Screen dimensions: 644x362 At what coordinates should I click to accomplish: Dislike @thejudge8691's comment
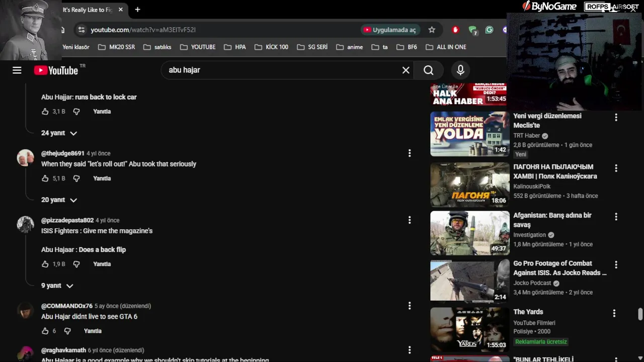(x=76, y=178)
